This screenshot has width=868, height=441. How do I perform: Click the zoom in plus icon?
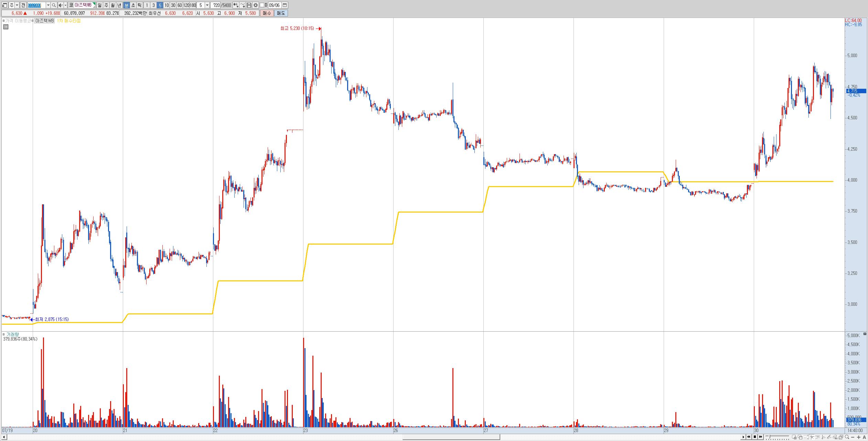(x=859, y=437)
